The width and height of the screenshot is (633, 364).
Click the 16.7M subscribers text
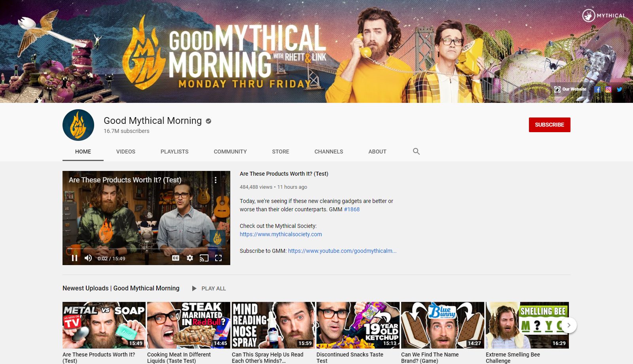(x=127, y=131)
